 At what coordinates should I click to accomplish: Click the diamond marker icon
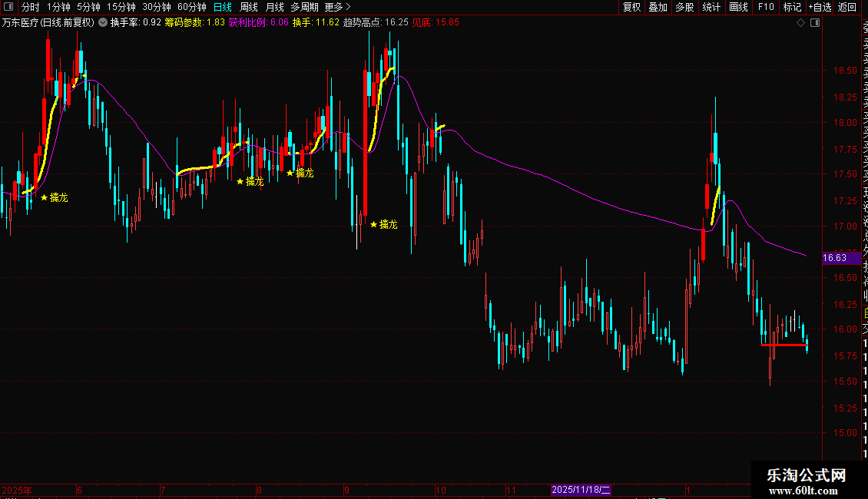(x=800, y=23)
